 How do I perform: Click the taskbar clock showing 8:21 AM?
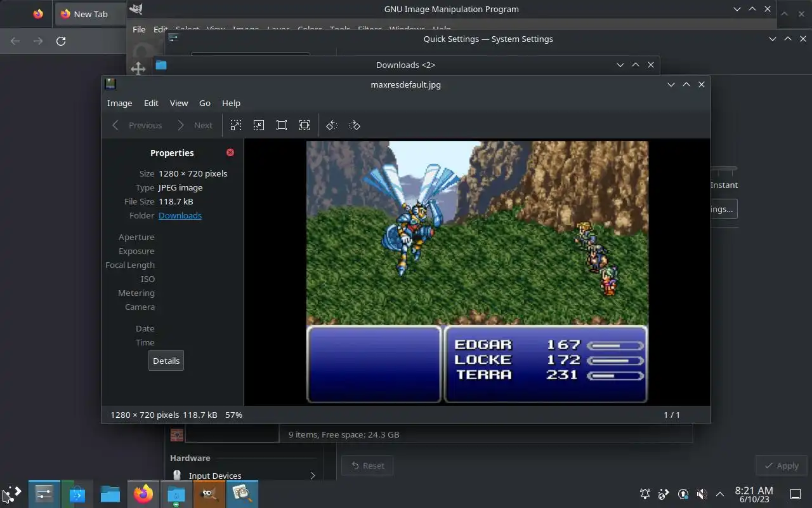(x=754, y=494)
